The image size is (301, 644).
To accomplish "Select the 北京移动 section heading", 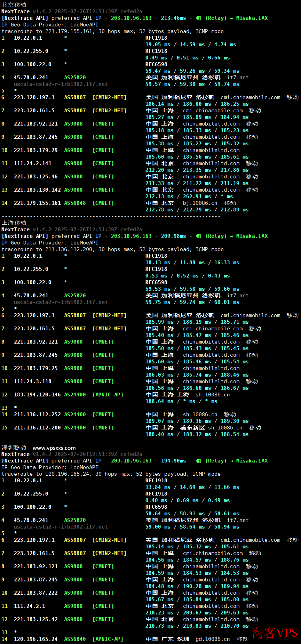I will coord(14,5).
